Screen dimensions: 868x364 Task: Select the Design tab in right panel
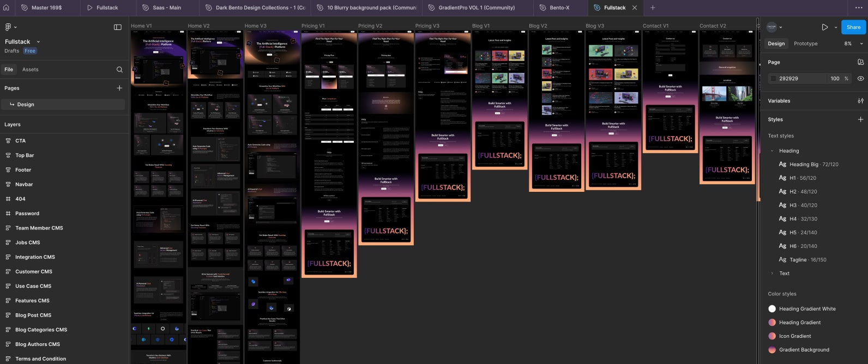pos(776,44)
